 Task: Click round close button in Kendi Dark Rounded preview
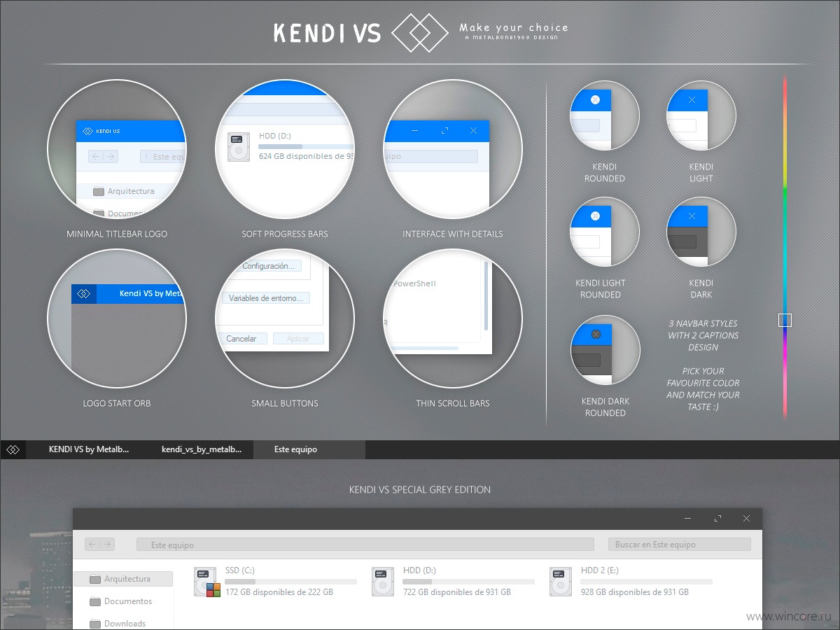pos(596,335)
